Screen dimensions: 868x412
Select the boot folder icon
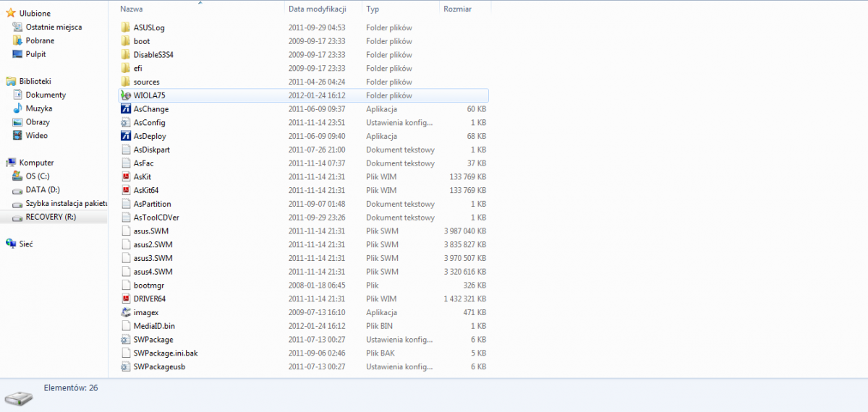click(x=126, y=41)
